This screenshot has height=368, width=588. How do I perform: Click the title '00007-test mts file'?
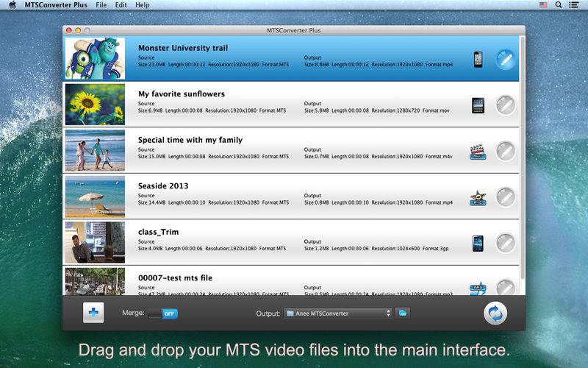coord(175,278)
